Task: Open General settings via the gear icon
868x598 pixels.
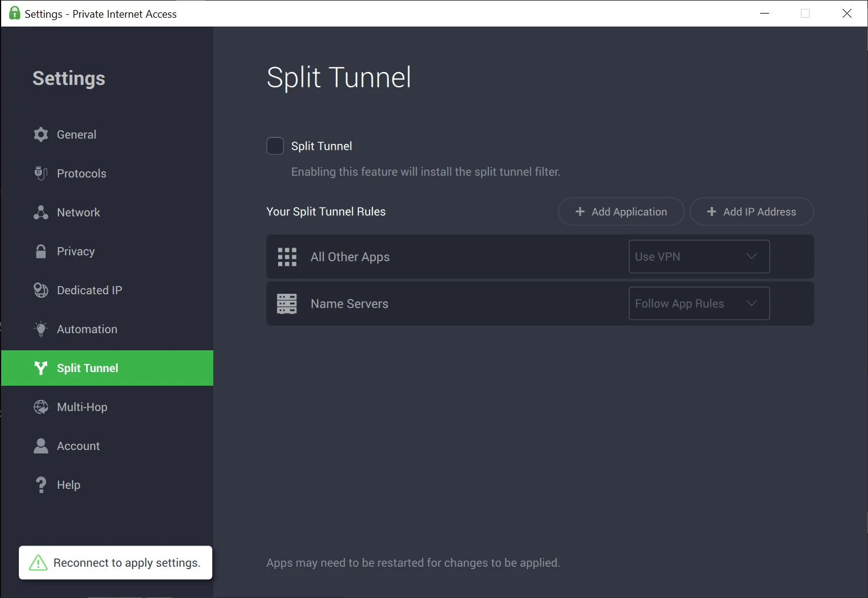Action: 41,134
